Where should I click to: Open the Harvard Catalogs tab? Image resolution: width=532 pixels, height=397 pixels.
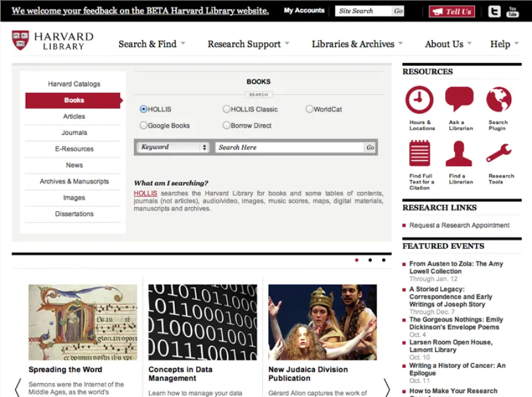[74, 84]
